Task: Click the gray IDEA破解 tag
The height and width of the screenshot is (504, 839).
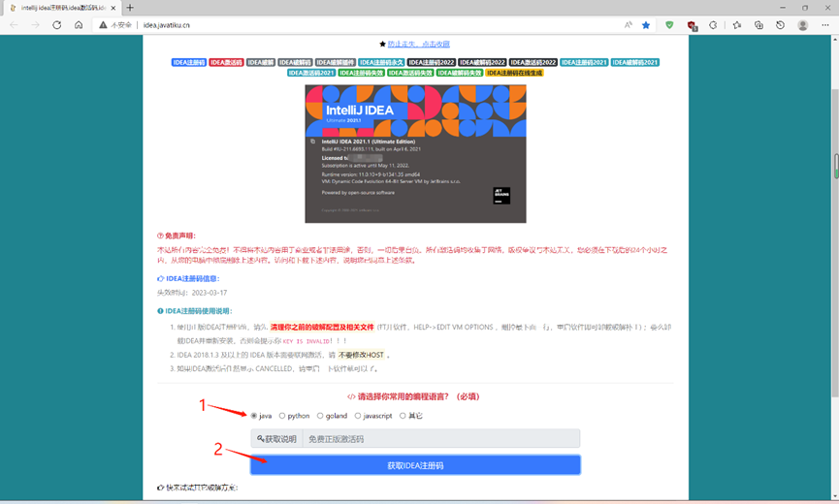Action: 261,63
